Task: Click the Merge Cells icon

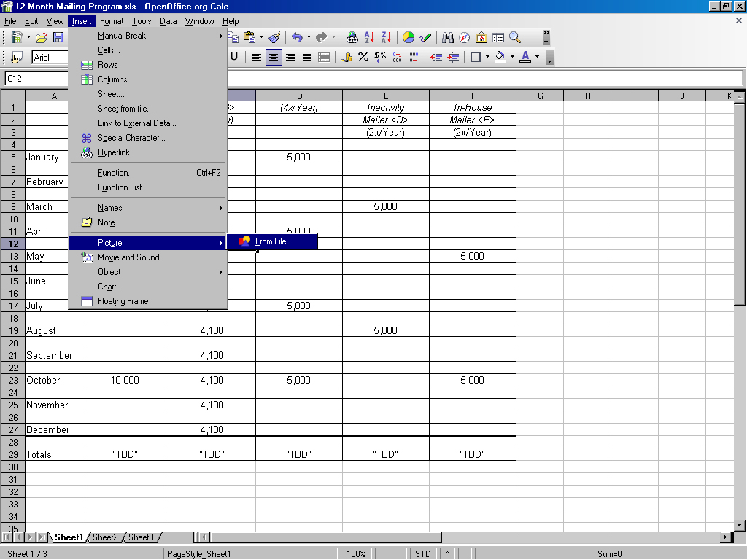Action: pos(324,57)
